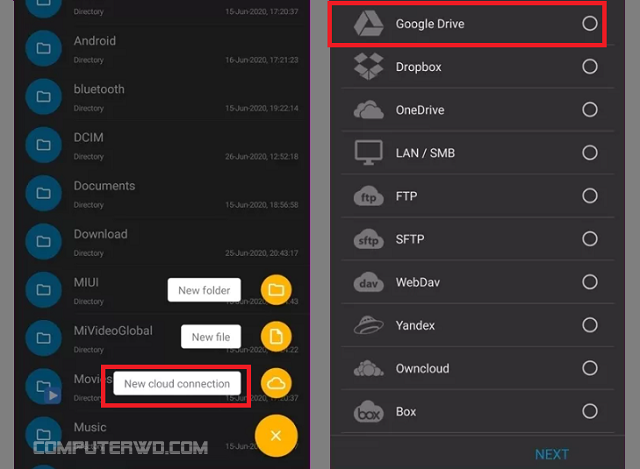The height and width of the screenshot is (469, 640).
Task: Select the OneDrive radio button
Action: (590, 109)
